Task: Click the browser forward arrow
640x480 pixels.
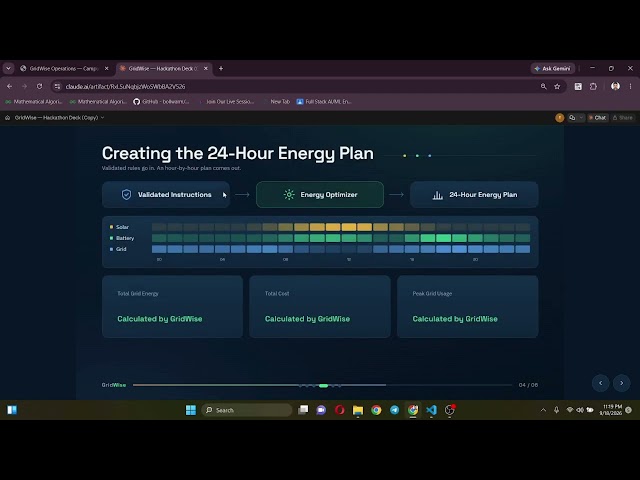Action: click(24, 87)
